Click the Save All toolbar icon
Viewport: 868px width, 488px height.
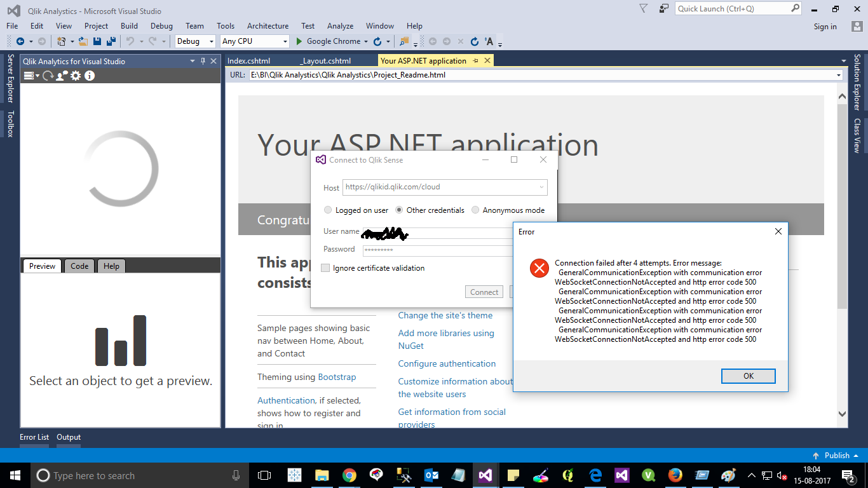point(111,41)
